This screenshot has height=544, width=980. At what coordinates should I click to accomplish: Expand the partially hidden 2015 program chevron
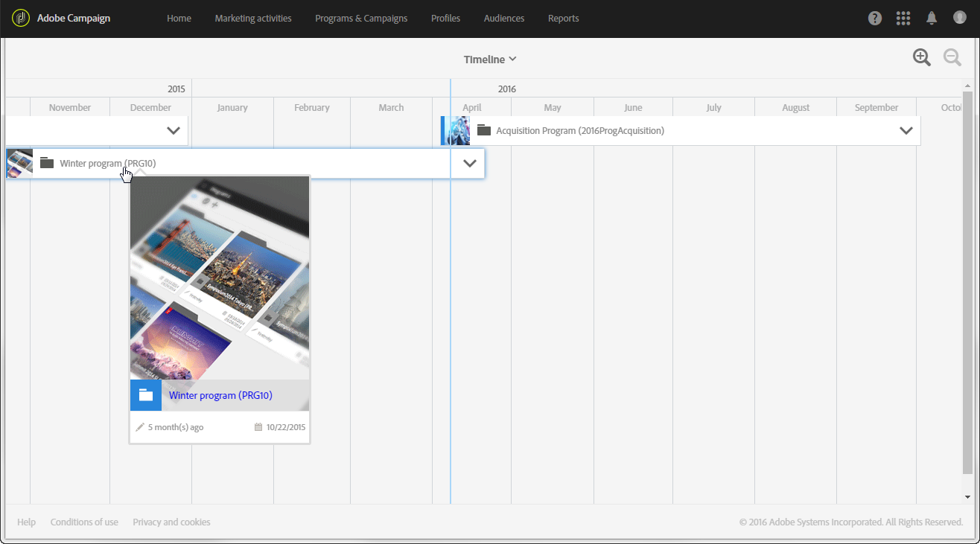point(174,131)
